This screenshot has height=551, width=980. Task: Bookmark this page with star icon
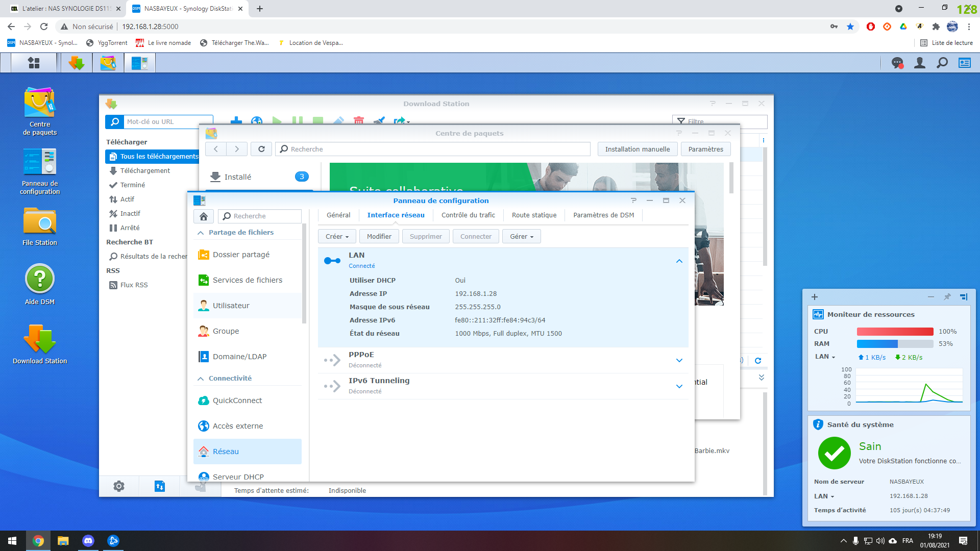point(850,27)
